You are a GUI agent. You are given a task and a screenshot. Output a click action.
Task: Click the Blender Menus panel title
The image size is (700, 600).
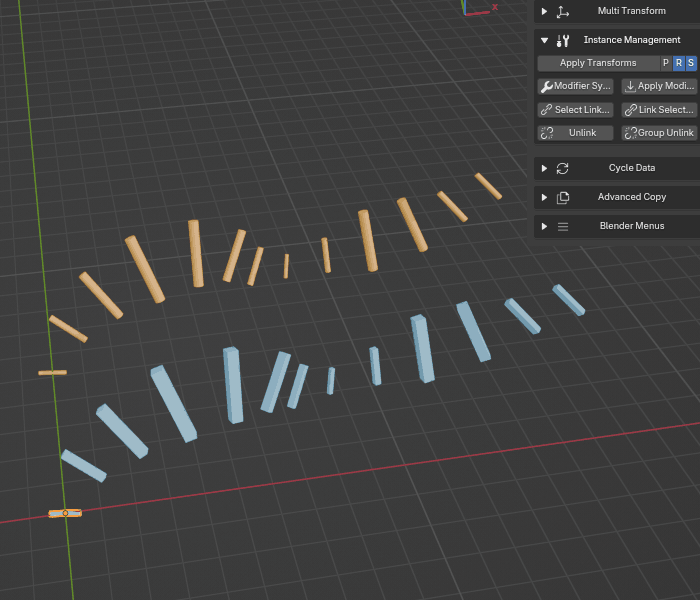pyautogui.click(x=632, y=226)
